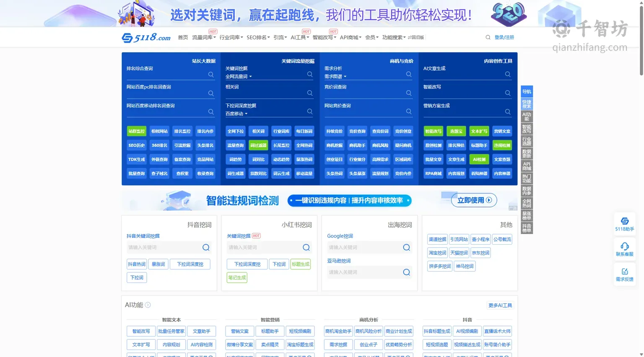Click the 词过滤器 green button
This screenshot has height=357, width=644.
[258, 145]
